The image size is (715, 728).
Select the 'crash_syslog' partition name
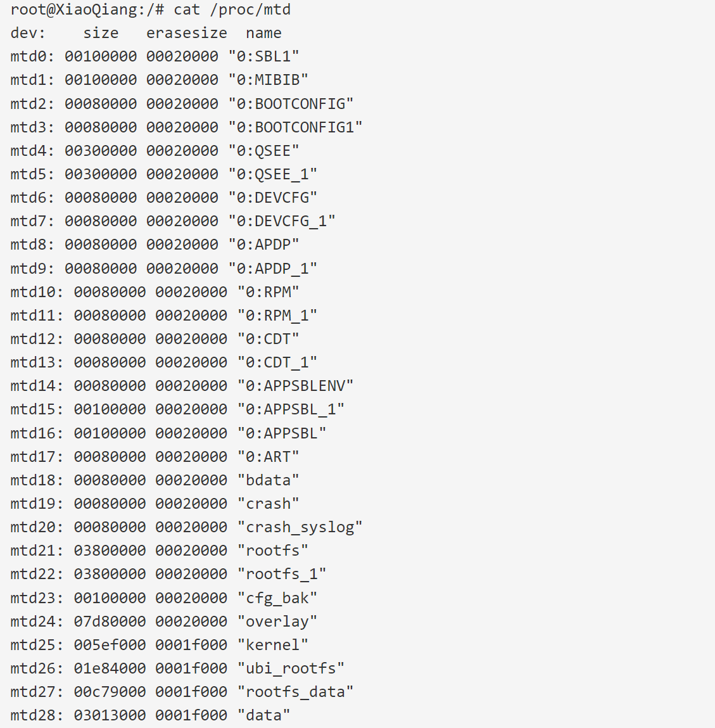[x=300, y=527]
